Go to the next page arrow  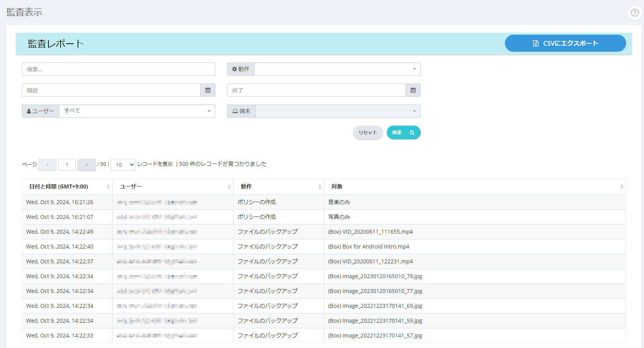tap(87, 165)
